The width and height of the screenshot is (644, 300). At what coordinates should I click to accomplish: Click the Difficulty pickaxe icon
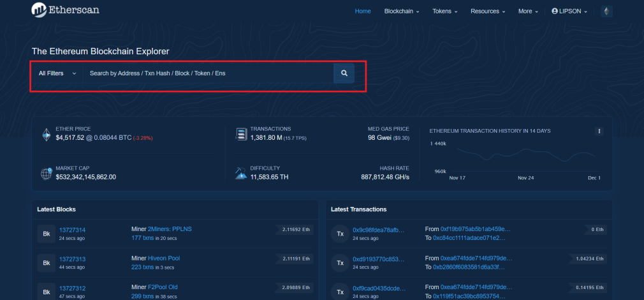pyautogui.click(x=241, y=173)
